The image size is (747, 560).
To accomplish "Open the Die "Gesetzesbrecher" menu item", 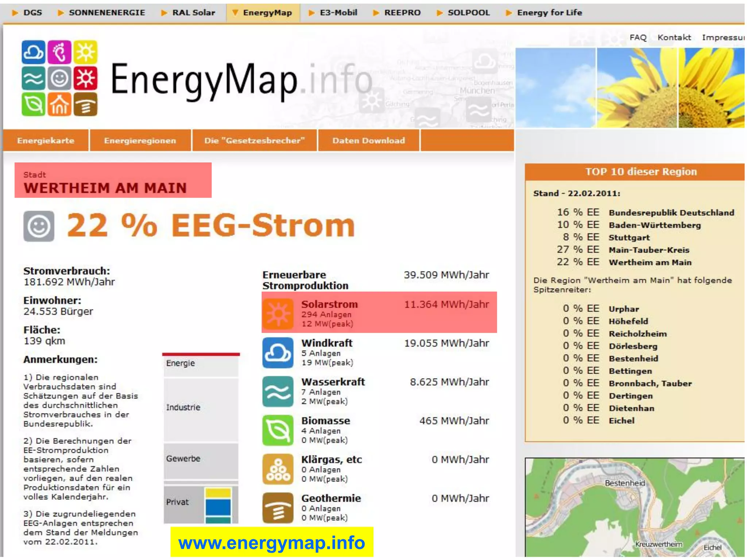I will (x=255, y=140).
